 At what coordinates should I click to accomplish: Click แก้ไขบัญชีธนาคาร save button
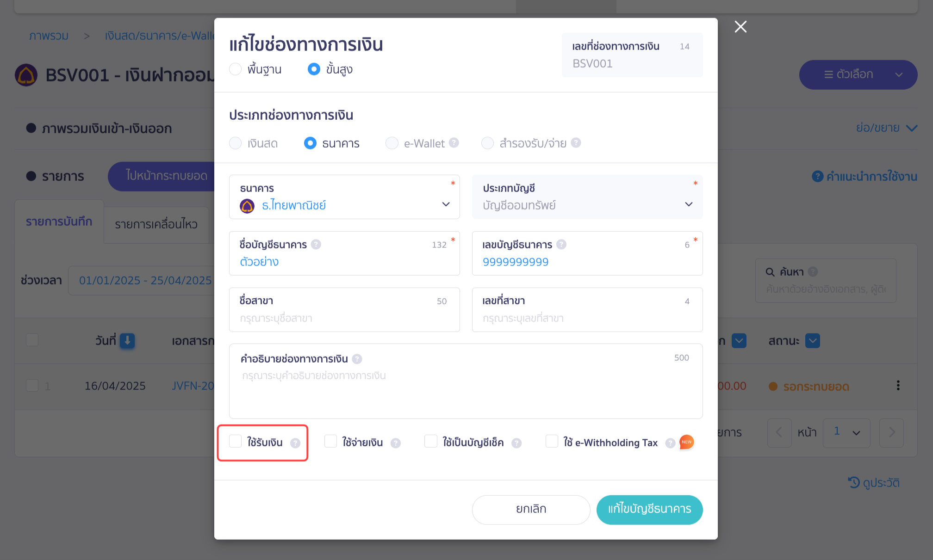(x=650, y=510)
